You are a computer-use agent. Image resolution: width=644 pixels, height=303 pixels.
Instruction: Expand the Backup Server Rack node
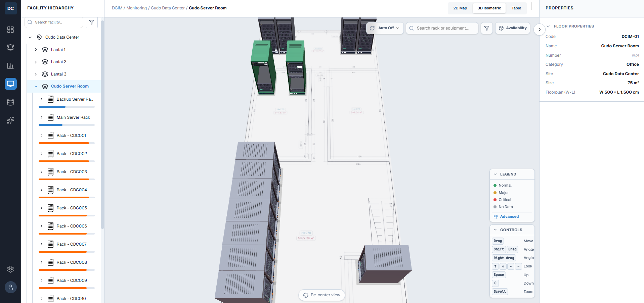tap(42, 99)
